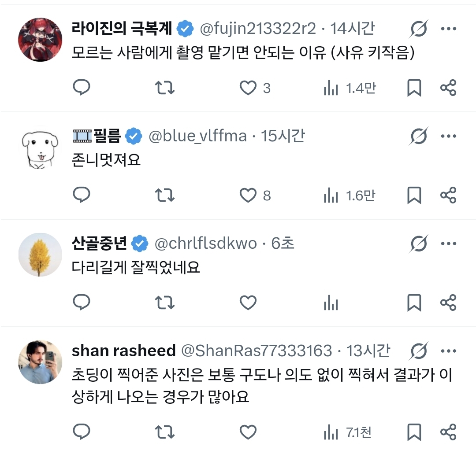476x454 pixels.
Task: Like the 라이진의 극복계 post
Action: [x=248, y=88]
